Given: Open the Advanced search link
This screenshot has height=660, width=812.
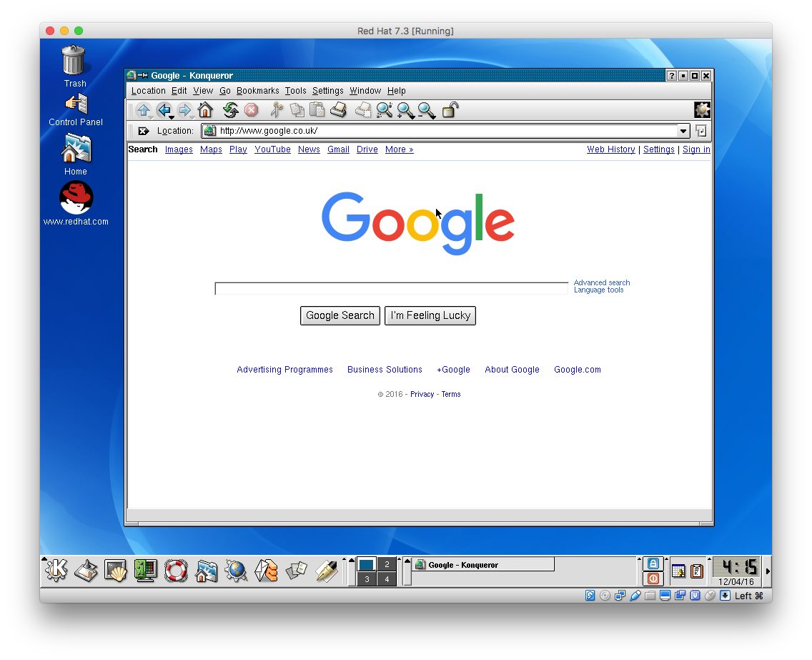Looking at the screenshot, I should 602,282.
